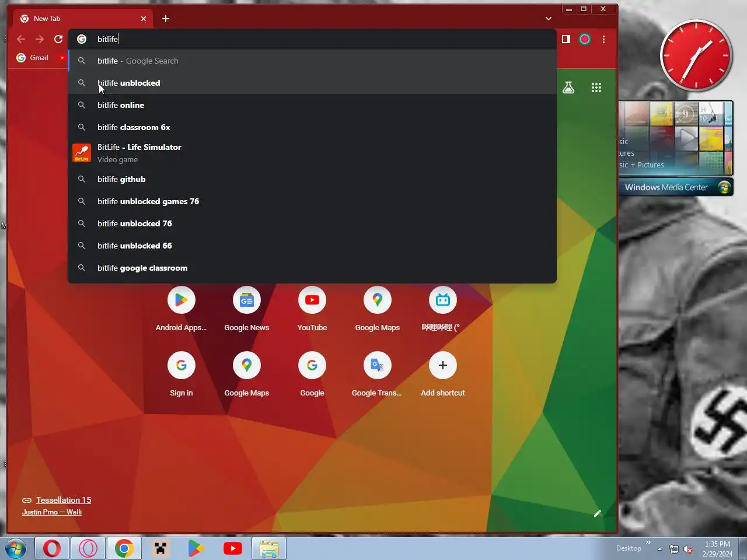Select suggestion bitlife unblocked games 76
Image resolution: width=747 pixels, height=560 pixels.
coord(312,201)
